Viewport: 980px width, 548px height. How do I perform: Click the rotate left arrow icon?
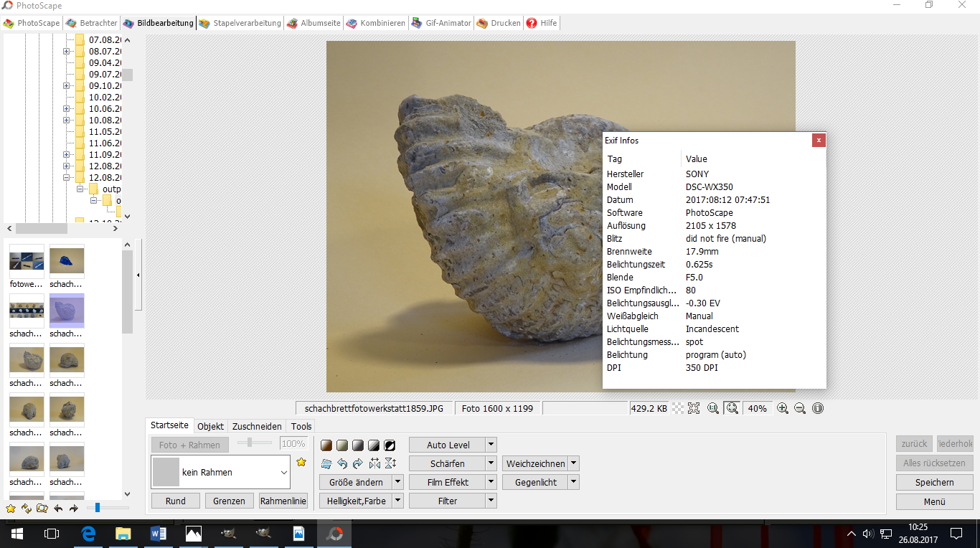pos(342,463)
